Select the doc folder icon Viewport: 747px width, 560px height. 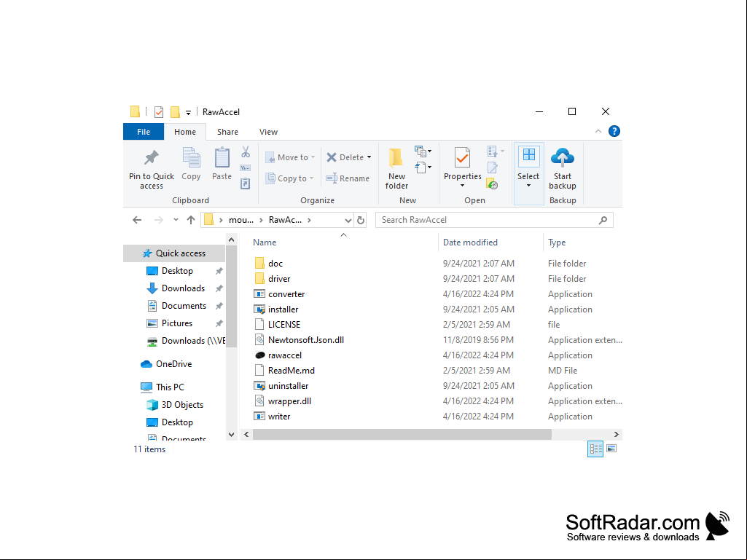click(259, 264)
